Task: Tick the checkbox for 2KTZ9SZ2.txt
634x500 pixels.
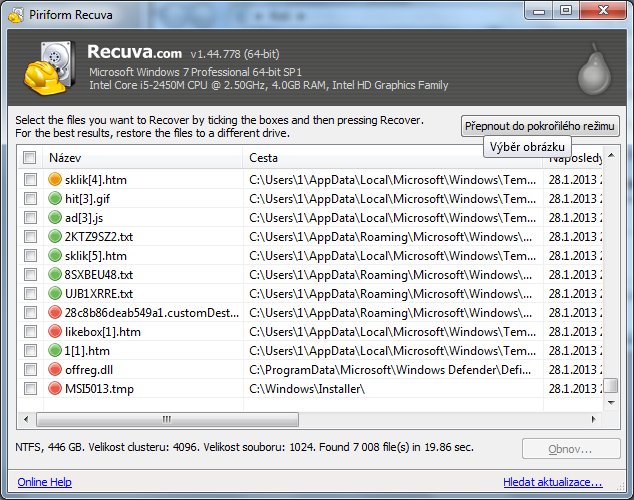Action: (x=30, y=236)
